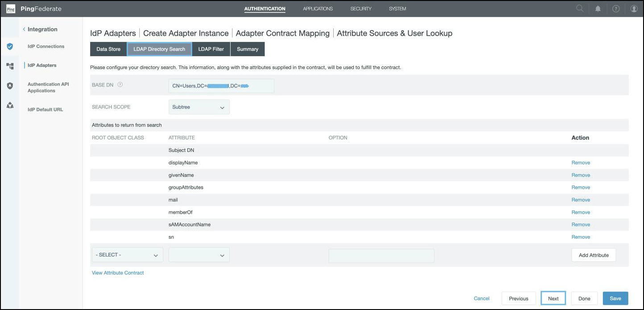Open the Applications top menu
Image resolution: width=644 pixels, height=310 pixels.
click(x=318, y=8)
